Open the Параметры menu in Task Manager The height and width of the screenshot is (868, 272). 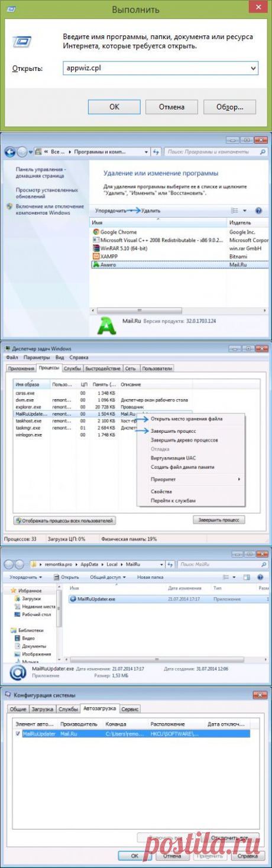(37, 358)
